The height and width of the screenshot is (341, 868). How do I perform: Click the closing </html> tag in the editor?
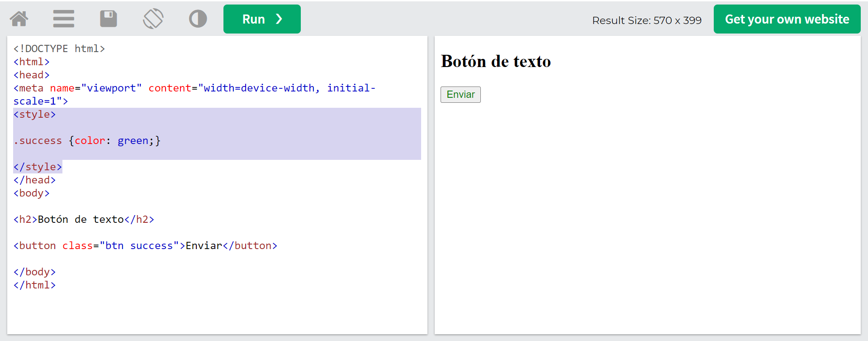click(35, 285)
